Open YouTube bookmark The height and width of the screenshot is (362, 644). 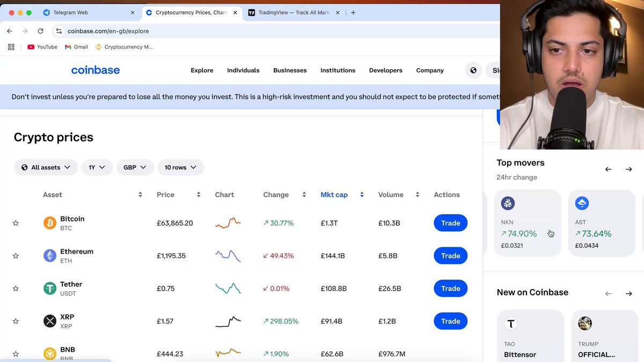[x=42, y=47]
